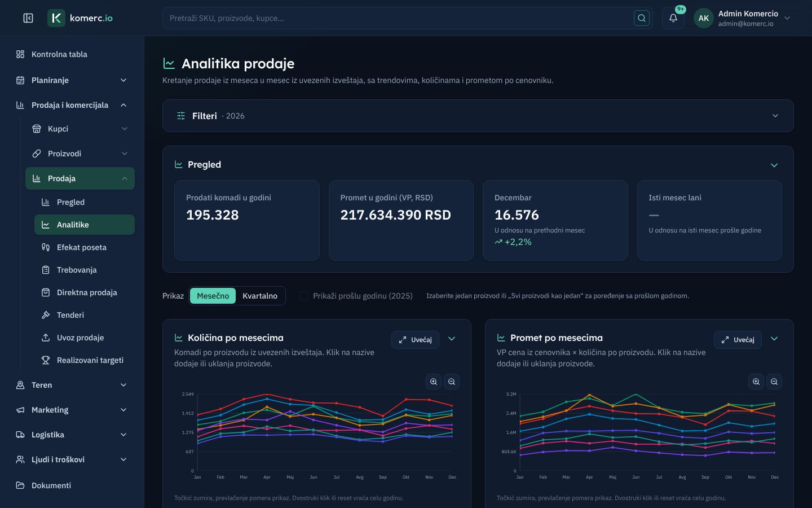The image size is (812, 508).
Task: Expand the Filteri panel chevron
Action: (775, 116)
